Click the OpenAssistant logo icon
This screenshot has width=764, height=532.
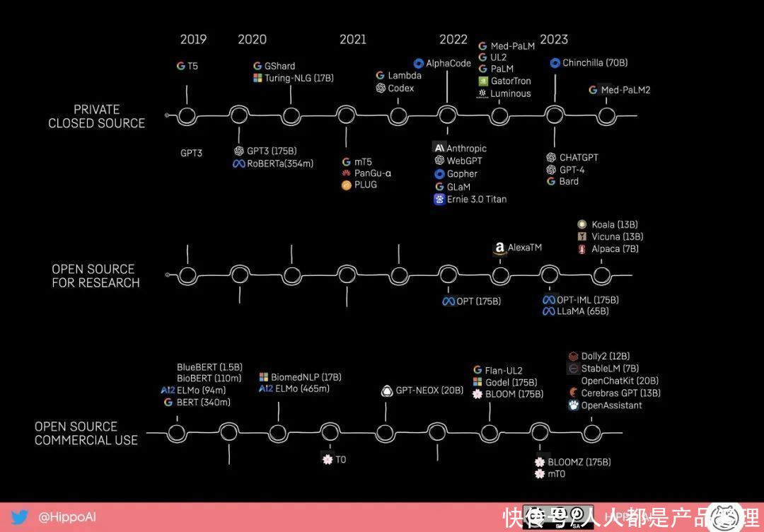[573, 405]
